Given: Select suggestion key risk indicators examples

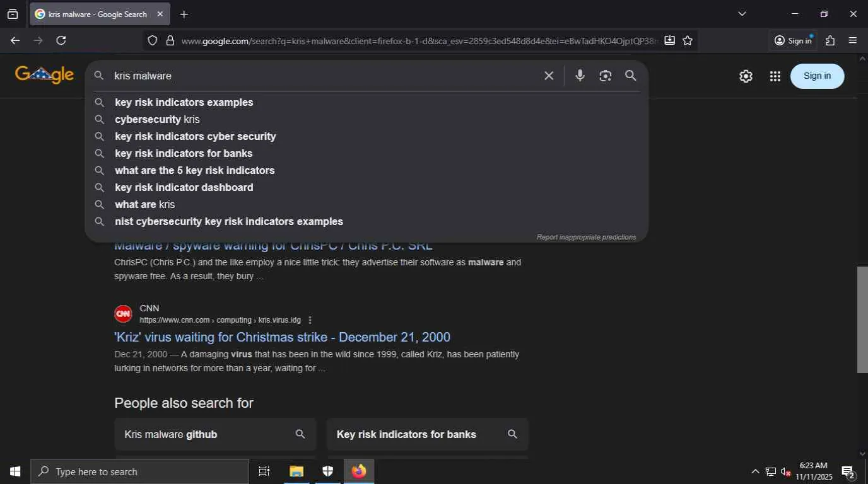Looking at the screenshot, I should pyautogui.click(x=366, y=102).
